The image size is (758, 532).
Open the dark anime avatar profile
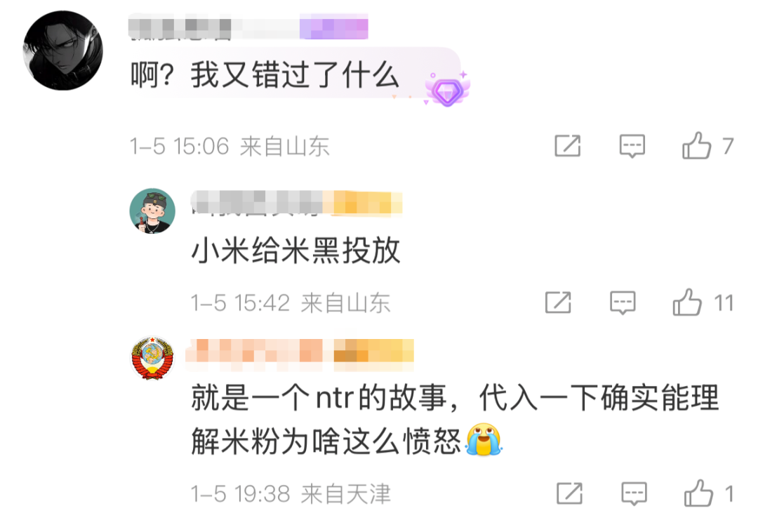[63, 51]
